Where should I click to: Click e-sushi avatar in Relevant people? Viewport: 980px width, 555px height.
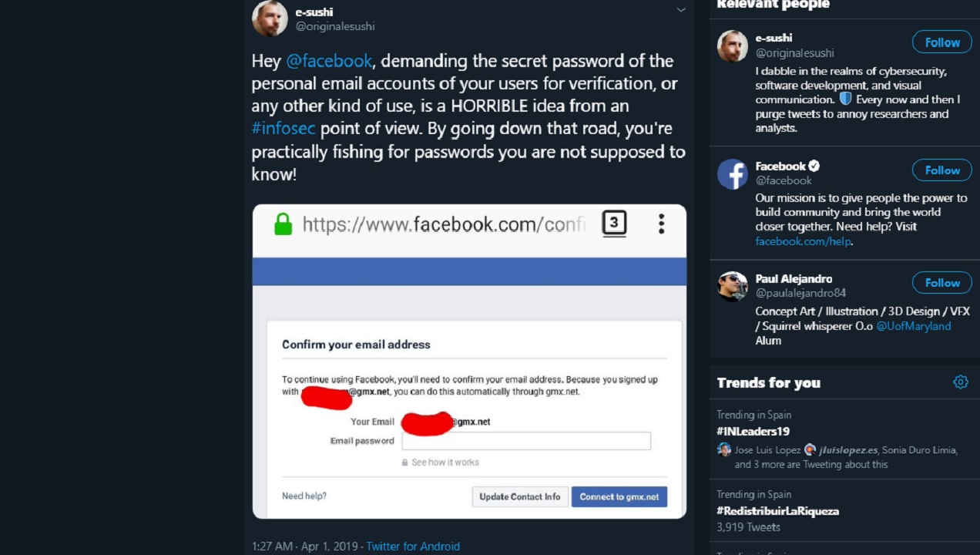pyautogui.click(x=732, y=46)
